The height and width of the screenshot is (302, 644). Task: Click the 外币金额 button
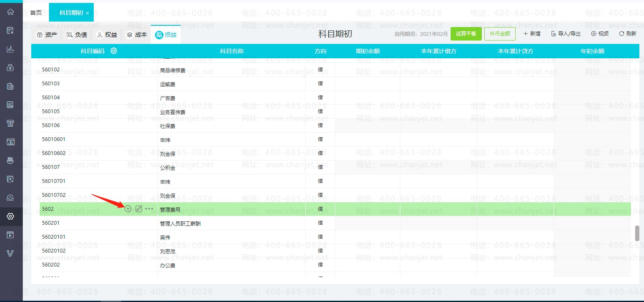pyautogui.click(x=500, y=34)
